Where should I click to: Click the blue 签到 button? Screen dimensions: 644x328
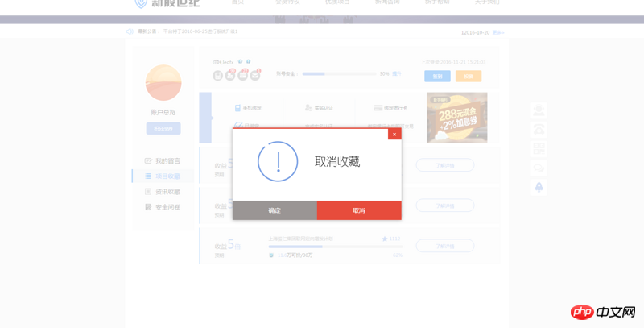tap(437, 77)
